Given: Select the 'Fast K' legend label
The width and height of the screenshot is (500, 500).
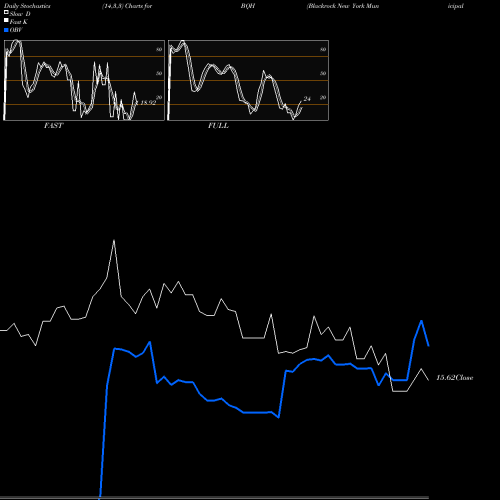Looking at the screenshot, I should coord(19,22).
